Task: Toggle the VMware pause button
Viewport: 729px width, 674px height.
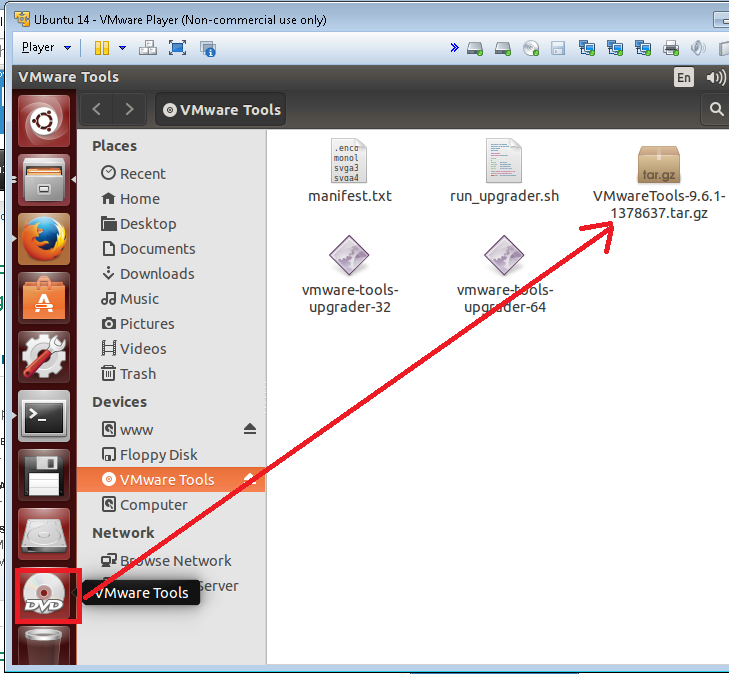Action: click(x=101, y=47)
